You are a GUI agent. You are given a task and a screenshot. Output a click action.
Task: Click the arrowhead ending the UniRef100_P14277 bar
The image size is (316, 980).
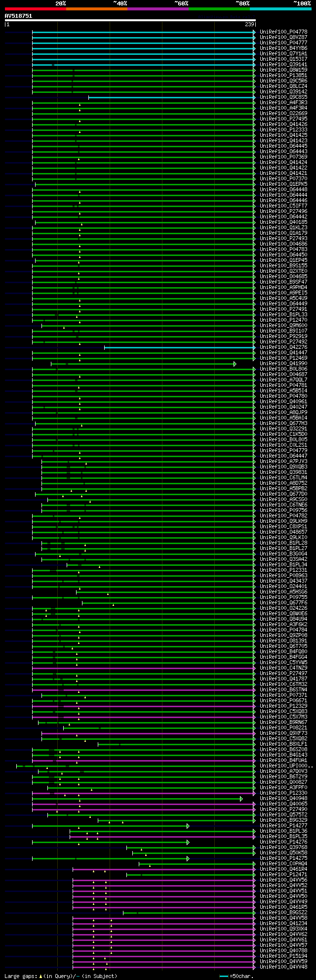coord(188,826)
